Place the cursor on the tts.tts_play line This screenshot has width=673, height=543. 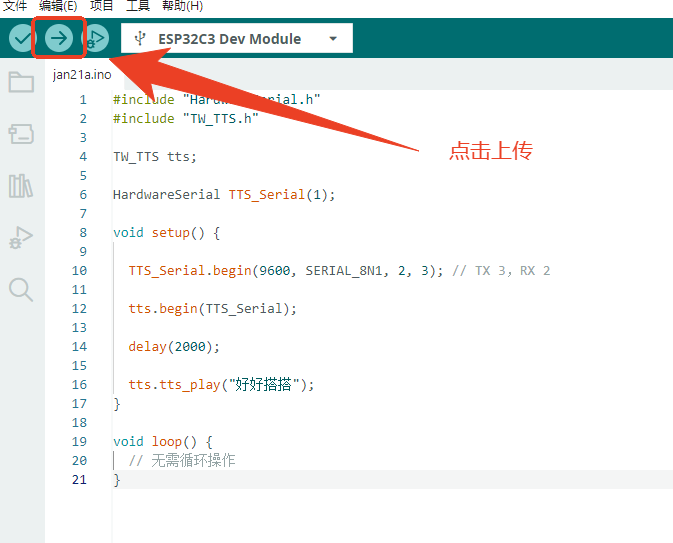click(x=221, y=385)
